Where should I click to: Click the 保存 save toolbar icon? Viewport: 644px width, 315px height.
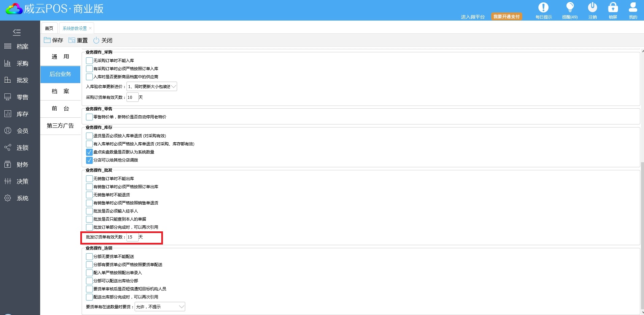[x=47, y=40]
